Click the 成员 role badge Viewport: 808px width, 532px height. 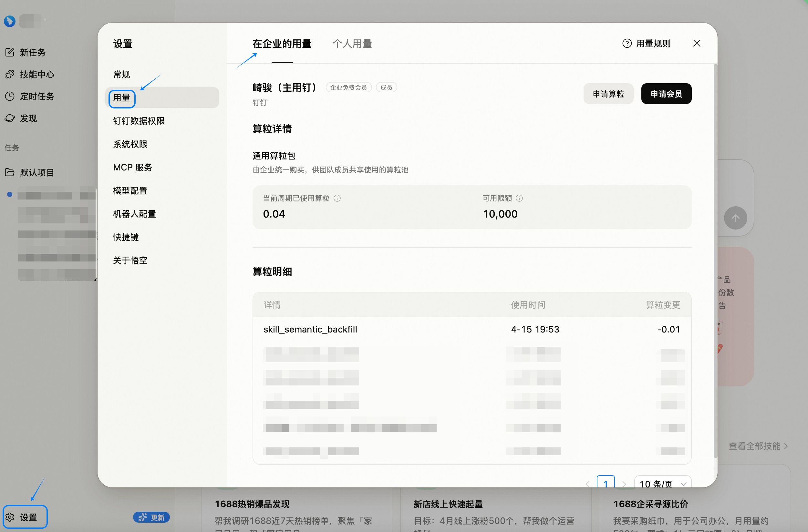point(386,87)
